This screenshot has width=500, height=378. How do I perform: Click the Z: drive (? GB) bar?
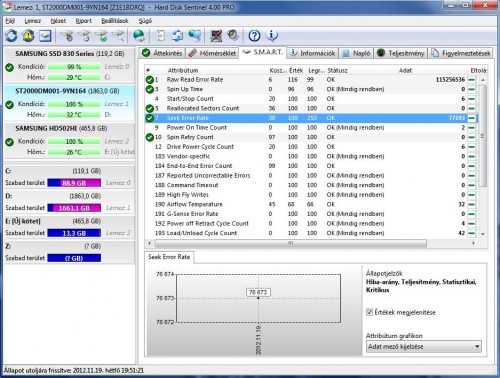coord(74,258)
